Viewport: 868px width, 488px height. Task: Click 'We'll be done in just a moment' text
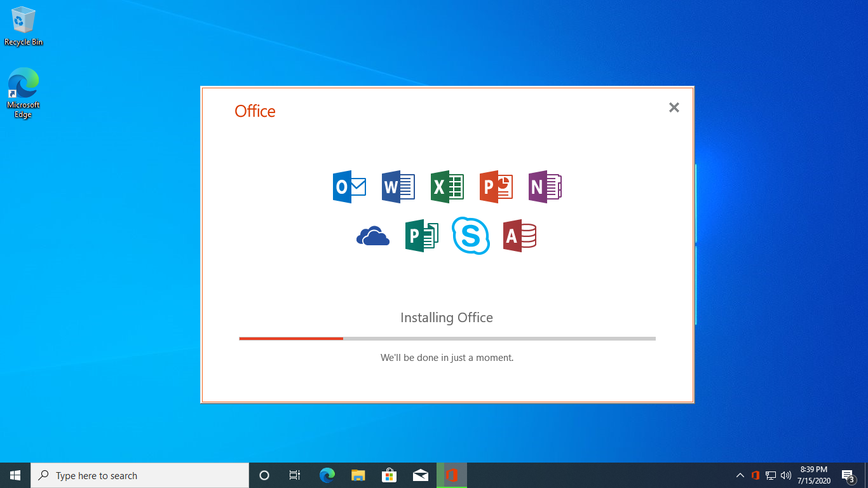[x=447, y=358]
